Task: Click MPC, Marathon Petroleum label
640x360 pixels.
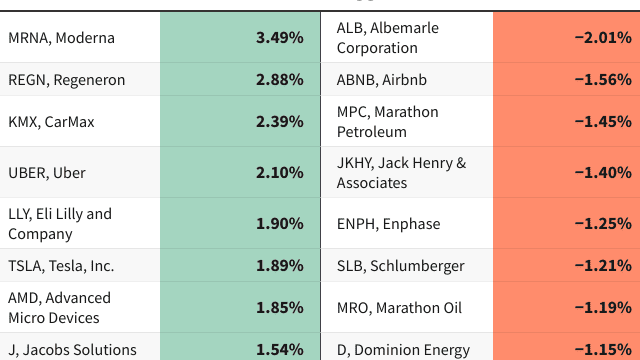Action: click(x=388, y=122)
